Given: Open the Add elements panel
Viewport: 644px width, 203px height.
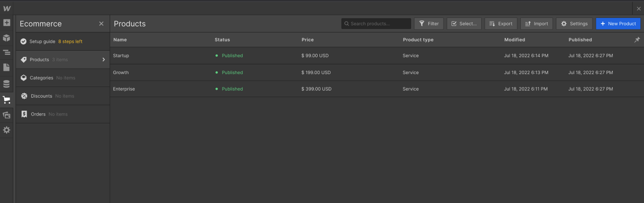Looking at the screenshot, I should point(6,23).
